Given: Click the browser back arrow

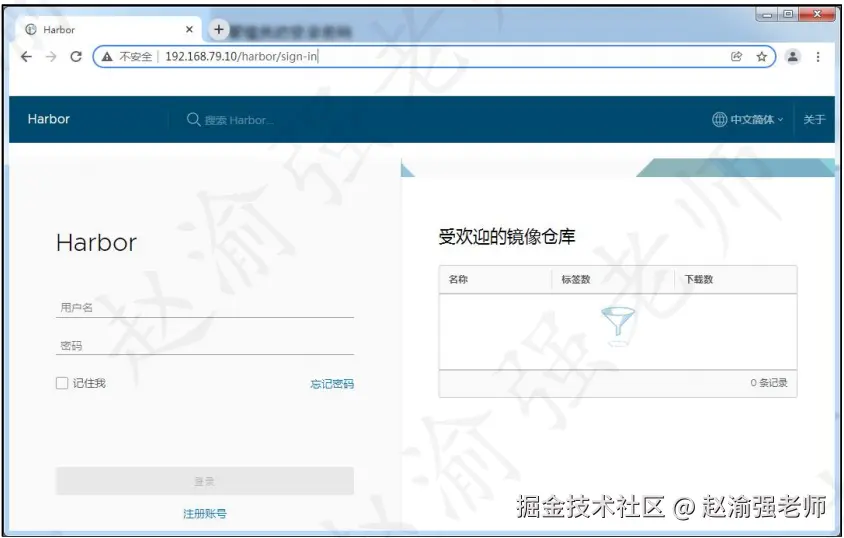Looking at the screenshot, I should (x=26, y=56).
